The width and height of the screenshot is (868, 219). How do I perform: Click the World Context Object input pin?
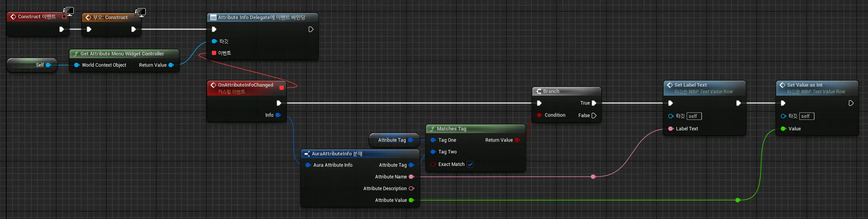(77, 65)
